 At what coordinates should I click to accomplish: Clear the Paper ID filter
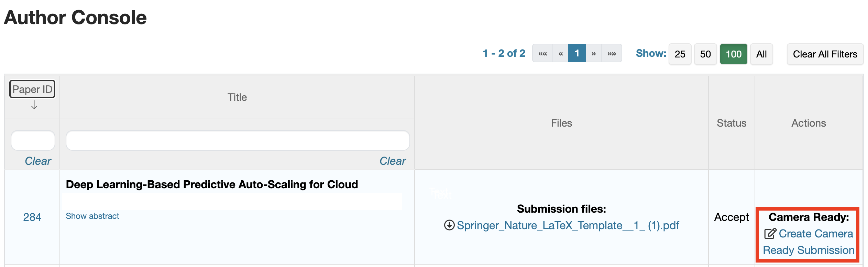point(38,161)
